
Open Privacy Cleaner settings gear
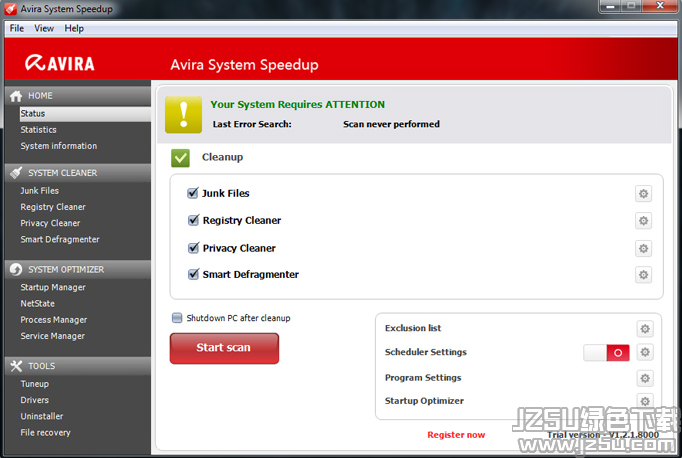point(643,249)
